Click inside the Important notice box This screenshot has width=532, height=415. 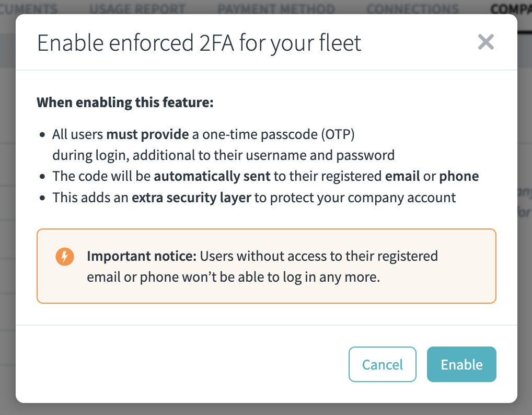pyautogui.click(x=266, y=266)
